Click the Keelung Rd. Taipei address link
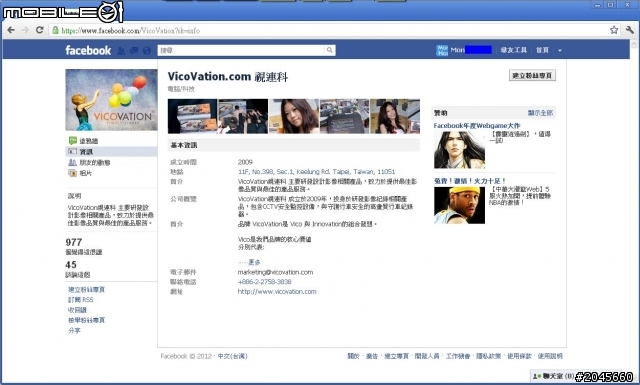Screen dimensions: 640x385 (316, 171)
